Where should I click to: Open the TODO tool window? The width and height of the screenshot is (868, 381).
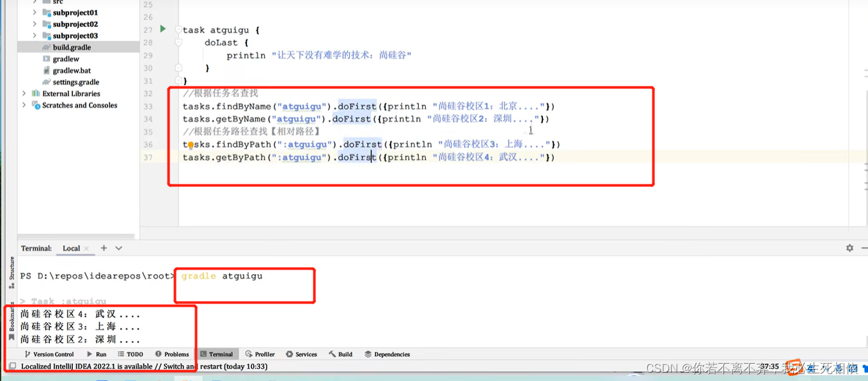coord(130,354)
